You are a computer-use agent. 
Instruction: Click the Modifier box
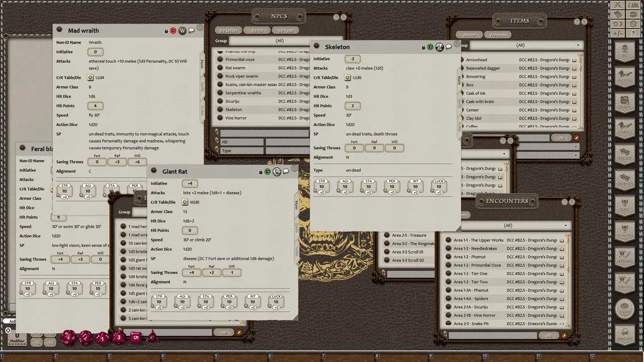click(x=17, y=338)
